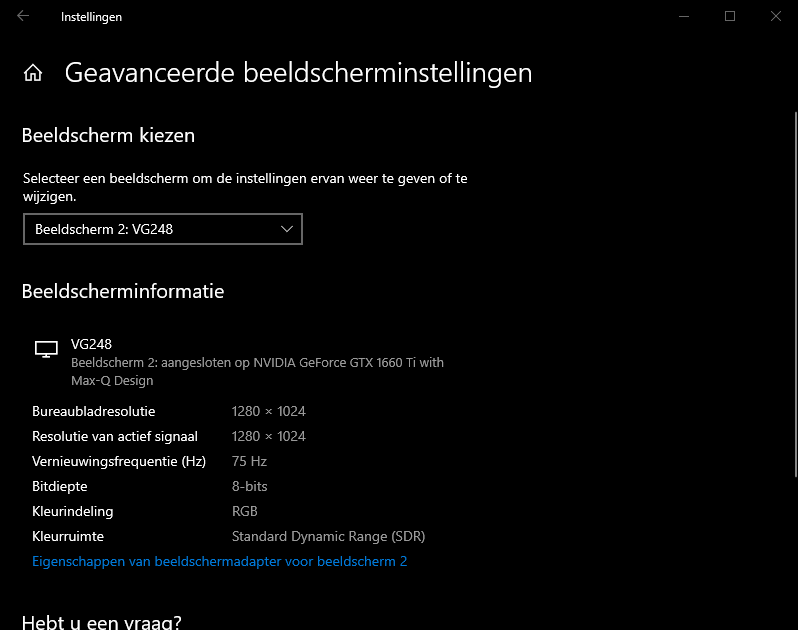Click the NVIDIA GeForce GTX 1660 Ti description
Viewport: 798px width, 630px height.
point(258,371)
